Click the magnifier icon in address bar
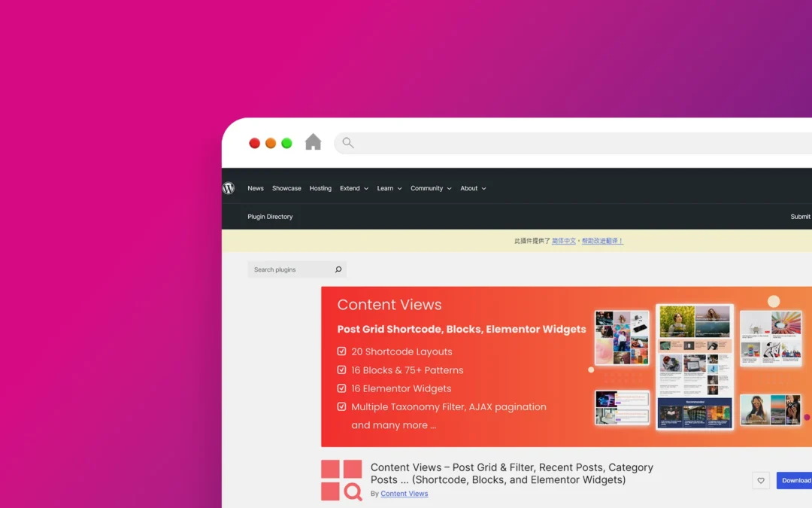Screen dimensions: 812x508 coord(348,142)
